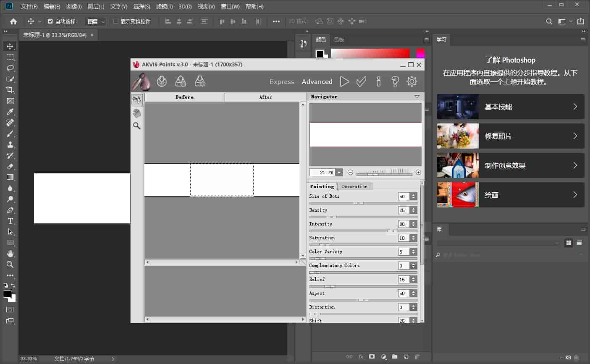The width and height of the screenshot is (590, 364).
Task: Open AKVIS zoom percentage dropdown
Action: pos(339,173)
